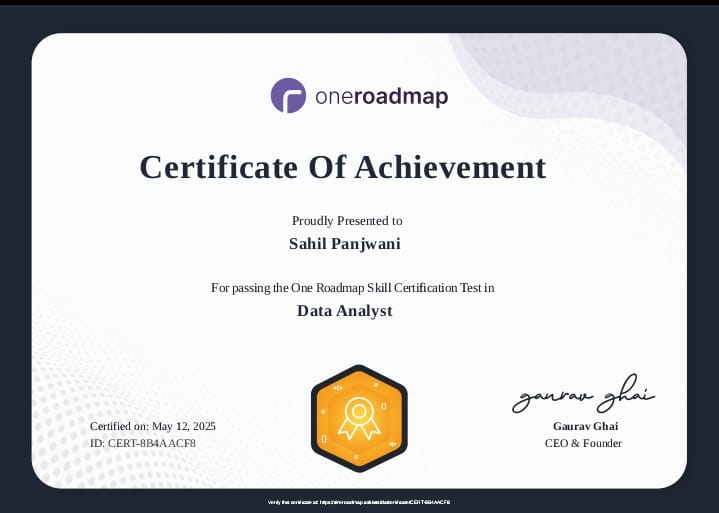The image size is (719, 513).
Task: Select the 'Data Analyst' skill title
Action: 345,311
